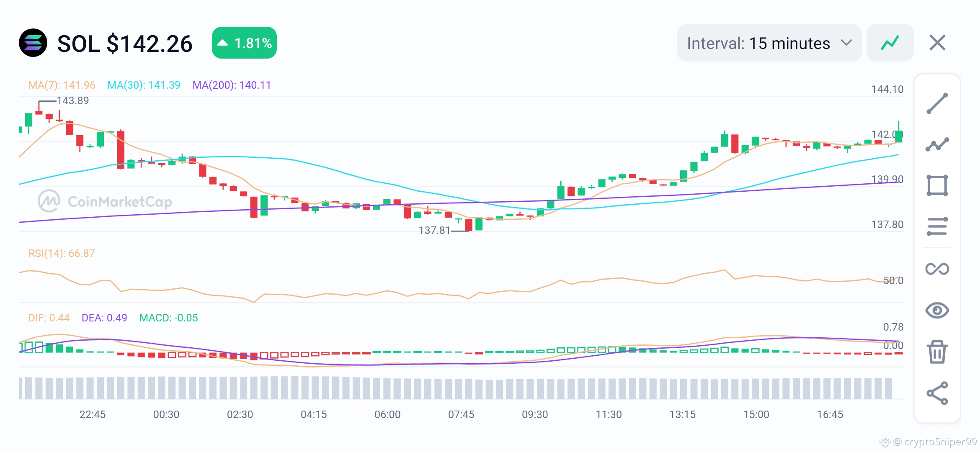980x452 pixels.
Task: Close the SOL chart panel
Action: pos(937,43)
